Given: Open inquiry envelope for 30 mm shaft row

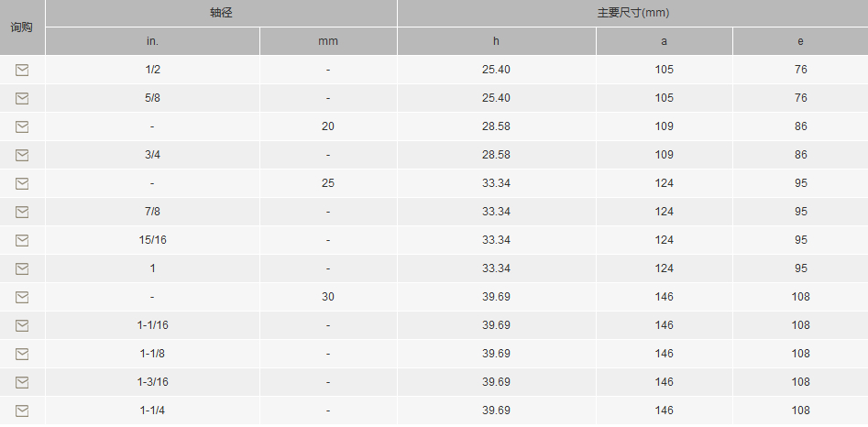Looking at the screenshot, I should tap(22, 298).
